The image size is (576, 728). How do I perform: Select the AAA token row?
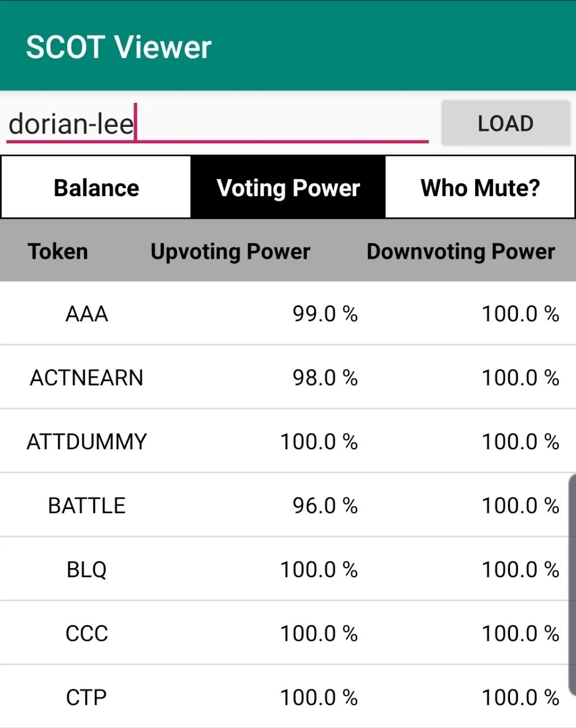pyautogui.click(x=288, y=313)
